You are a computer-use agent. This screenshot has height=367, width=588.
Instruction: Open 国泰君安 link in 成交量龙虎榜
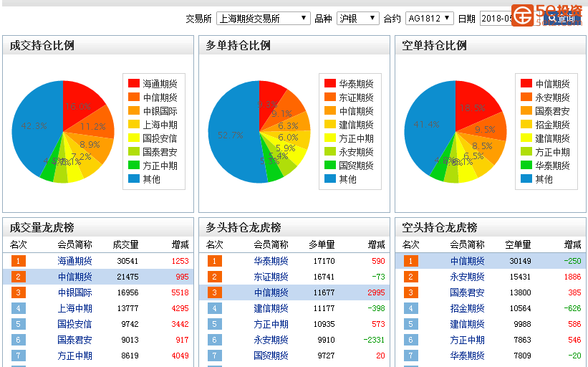(x=74, y=340)
